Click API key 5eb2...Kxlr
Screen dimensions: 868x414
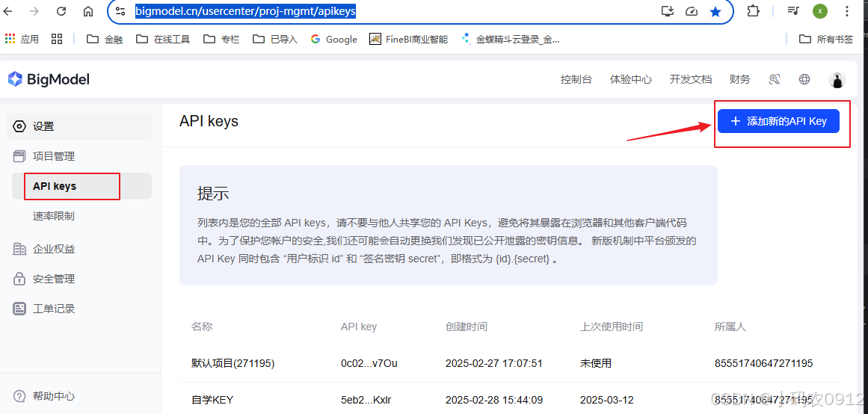tap(366, 400)
